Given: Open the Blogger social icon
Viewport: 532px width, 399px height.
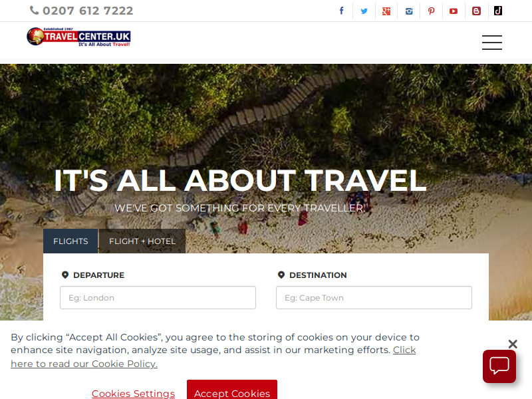Looking at the screenshot, I should click(476, 11).
